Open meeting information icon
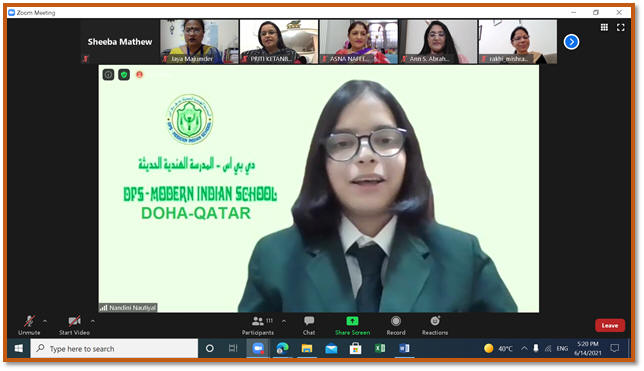 pyautogui.click(x=108, y=75)
